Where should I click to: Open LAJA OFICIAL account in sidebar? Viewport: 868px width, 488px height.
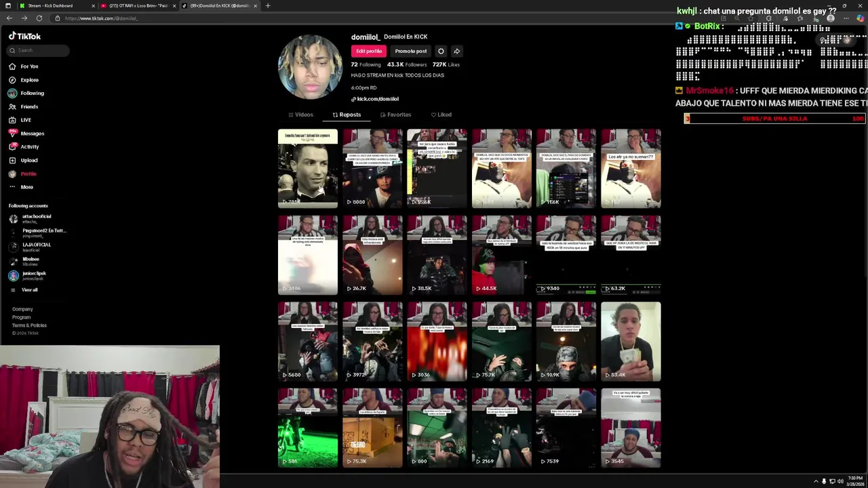coord(30,247)
